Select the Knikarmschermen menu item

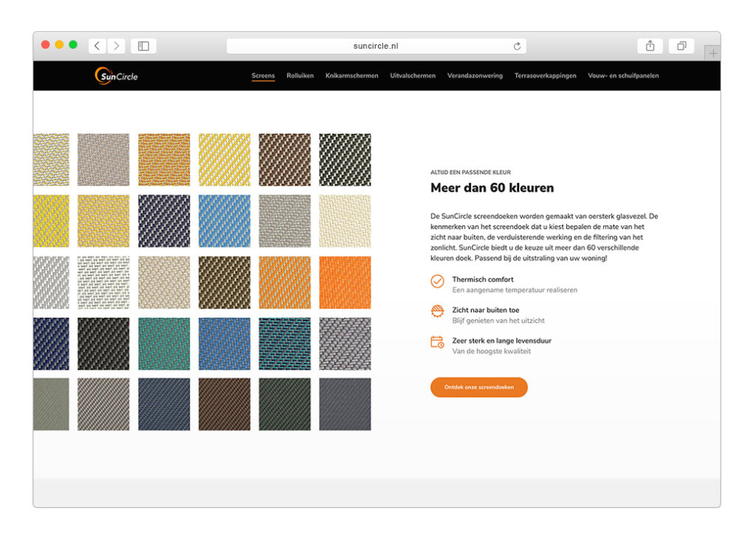coord(352,75)
